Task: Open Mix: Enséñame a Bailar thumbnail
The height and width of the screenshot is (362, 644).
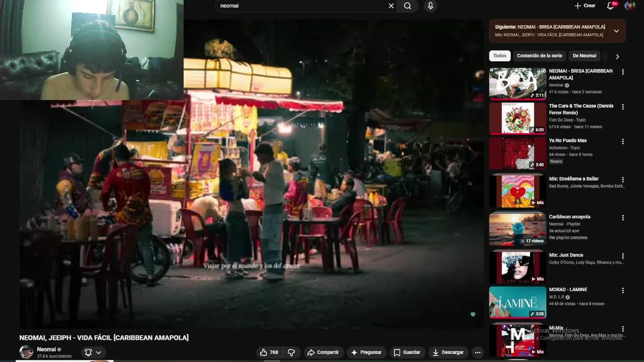Action: [x=517, y=191]
